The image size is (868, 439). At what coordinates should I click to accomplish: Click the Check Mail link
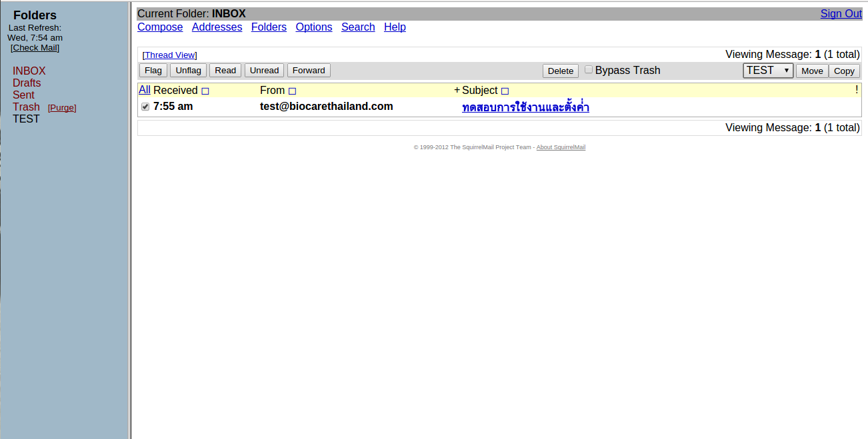(35, 48)
